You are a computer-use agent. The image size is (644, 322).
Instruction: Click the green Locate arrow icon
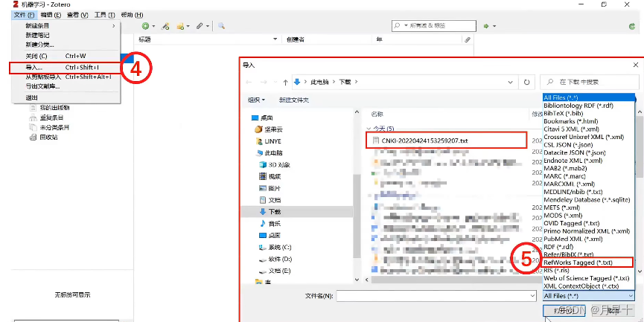click(486, 26)
